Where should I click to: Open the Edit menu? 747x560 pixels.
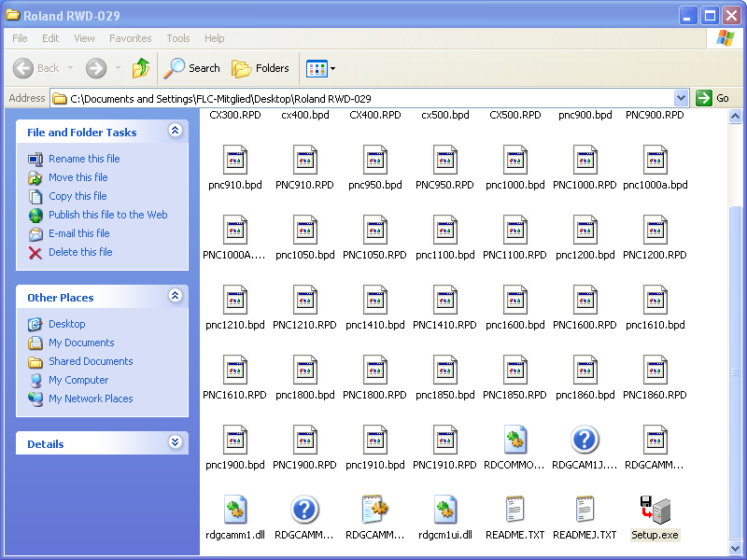pyautogui.click(x=50, y=38)
